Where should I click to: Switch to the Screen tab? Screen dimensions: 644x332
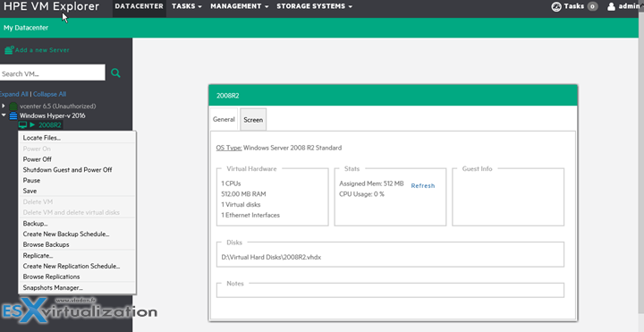[253, 120]
